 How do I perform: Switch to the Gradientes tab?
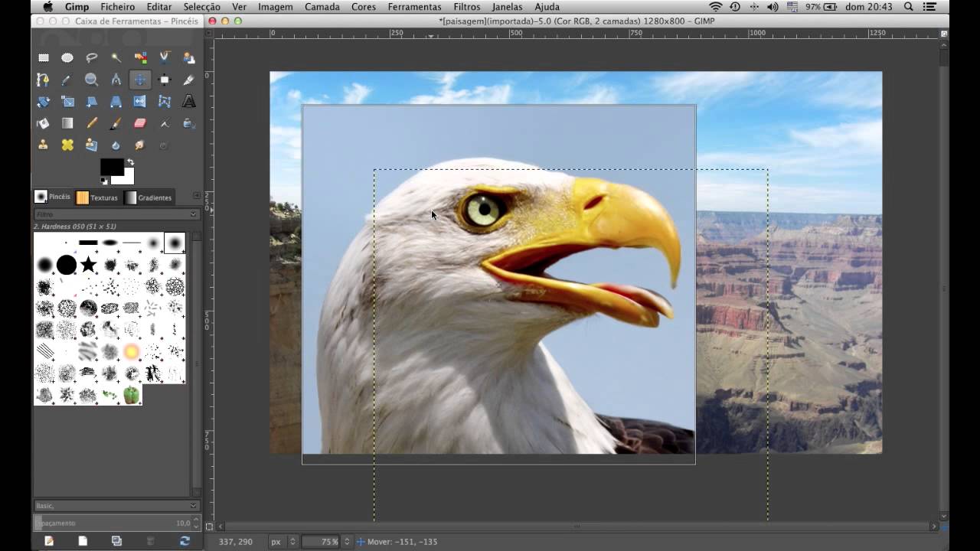tap(149, 197)
